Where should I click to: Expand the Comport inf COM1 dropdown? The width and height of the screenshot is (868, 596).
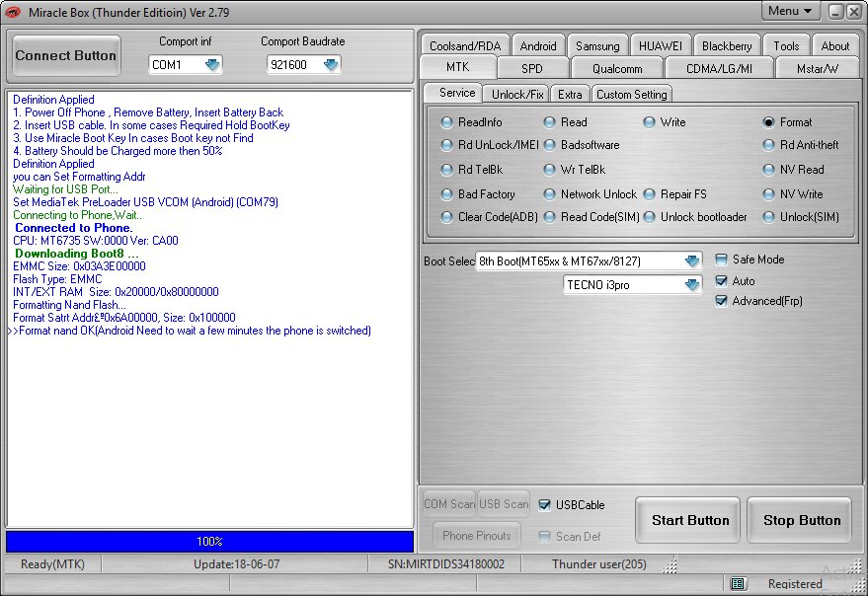(x=212, y=65)
